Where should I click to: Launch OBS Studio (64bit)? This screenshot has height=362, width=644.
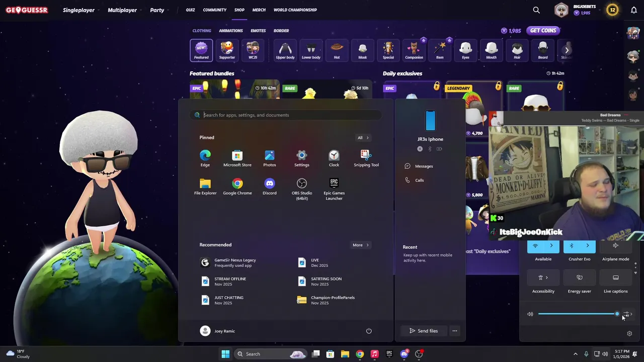click(302, 189)
